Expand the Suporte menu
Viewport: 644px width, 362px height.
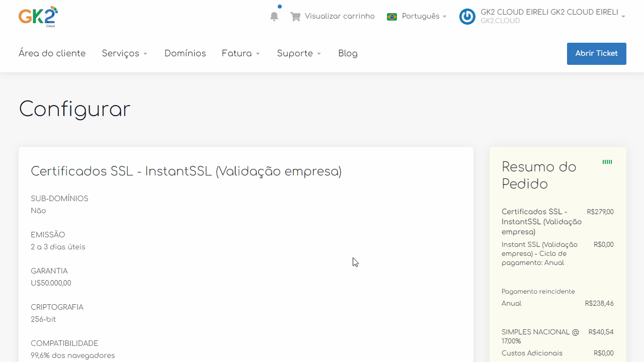click(x=299, y=53)
